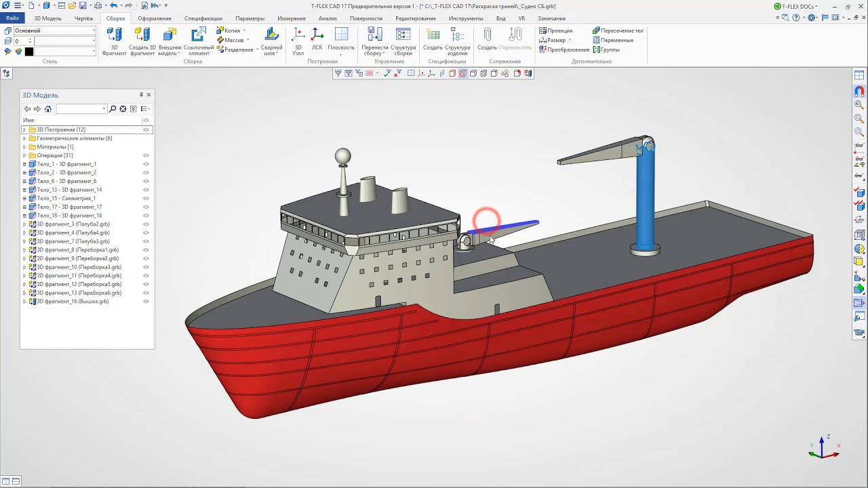Click the Проекция command
Viewport: 868px width, 488px height.
[x=555, y=30]
